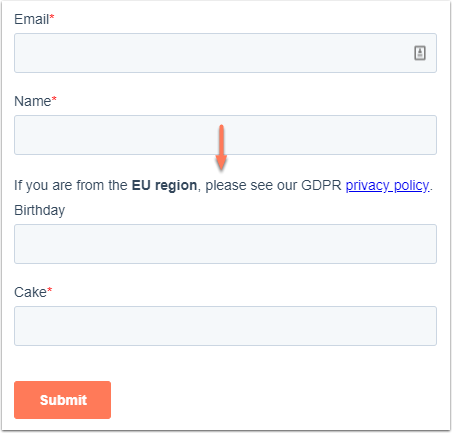The width and height of the screenshot is (452, 433).
Task: Select the Birthday input field
Action: 225,244
